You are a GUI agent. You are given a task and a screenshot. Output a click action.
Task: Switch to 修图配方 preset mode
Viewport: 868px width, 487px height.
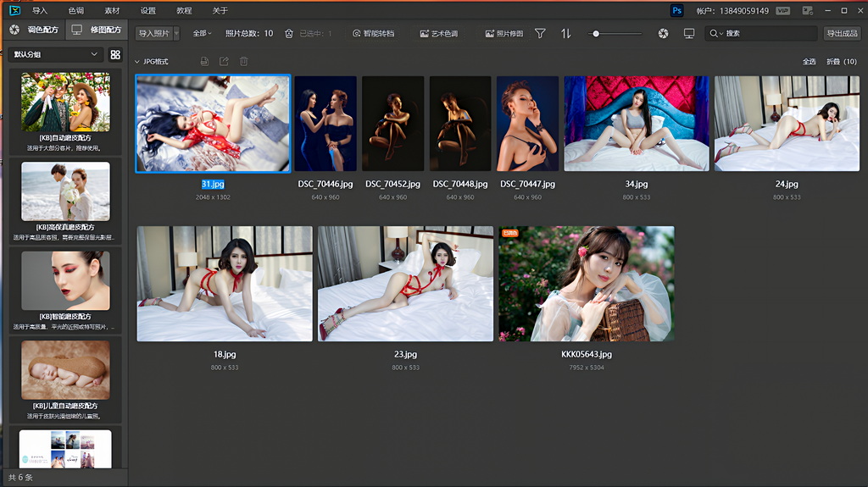pyautogui.click(x=96, y=30)
